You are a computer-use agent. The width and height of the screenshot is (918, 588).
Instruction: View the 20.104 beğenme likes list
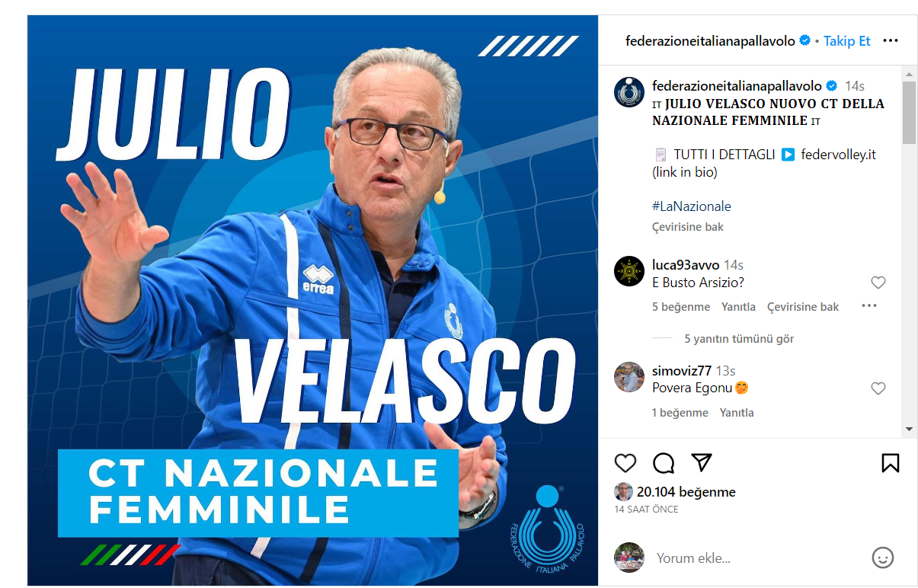pos(687,492)
